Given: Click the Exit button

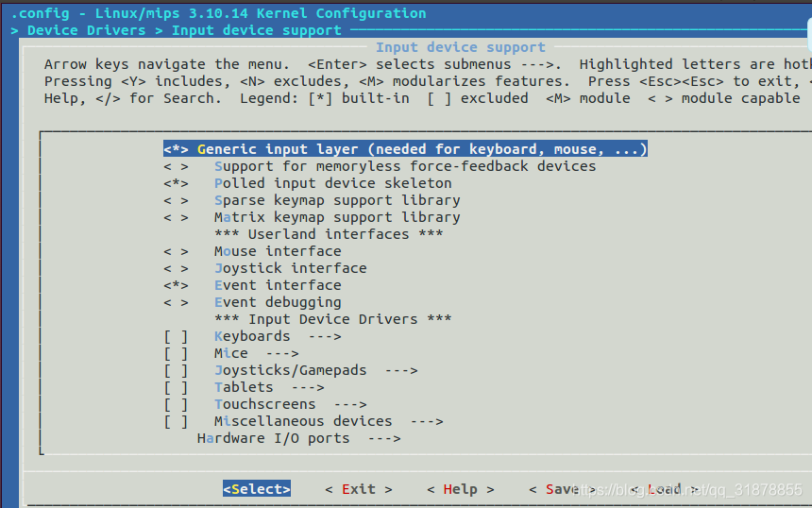Looking at the screenshot, I should click(359, 489).
